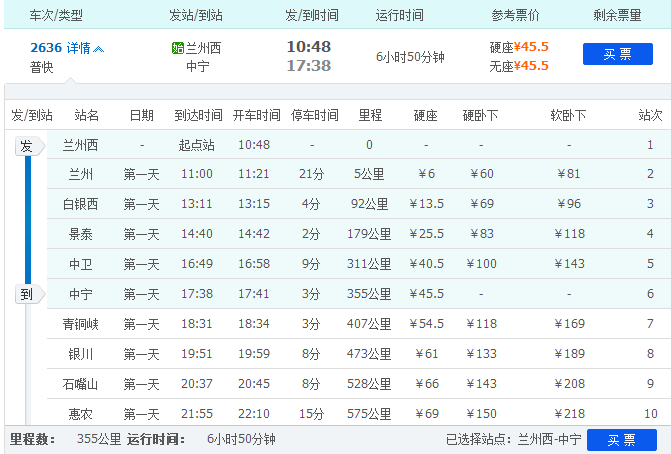Click the origin station icon beside 兰州西
This screenshot has height=454, width=671.
click(x=178, y=47)
